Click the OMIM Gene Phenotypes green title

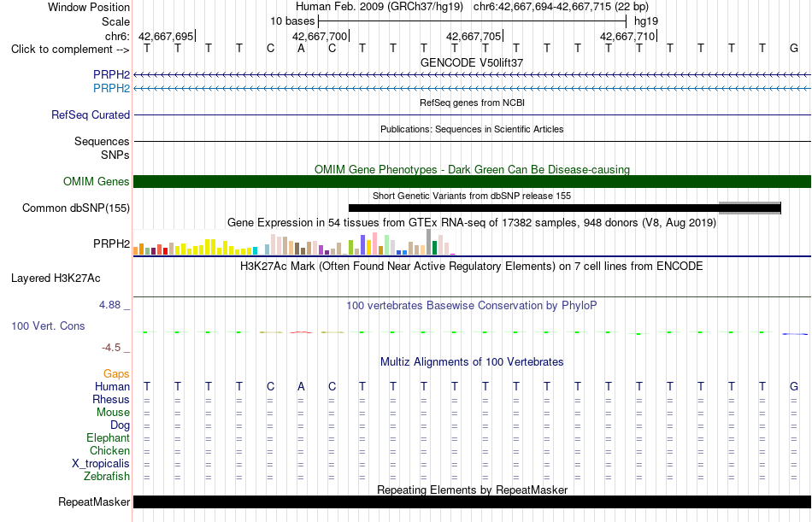click(x=472, y=169)
